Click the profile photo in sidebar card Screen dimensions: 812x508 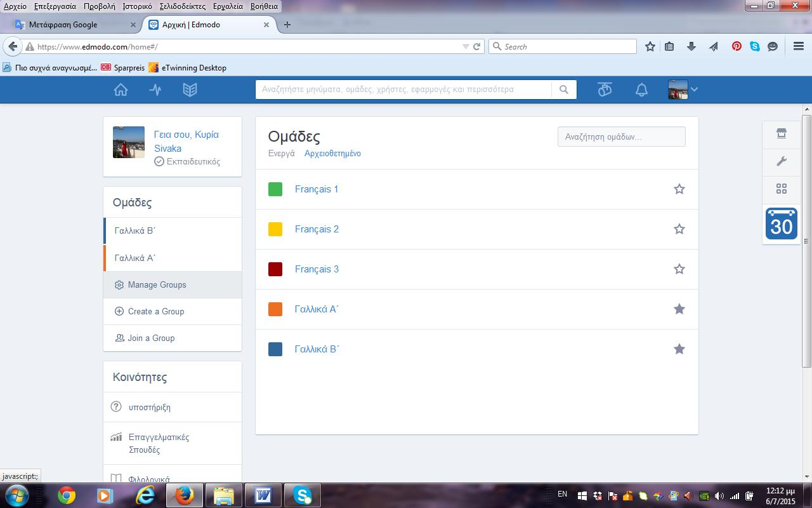click(129, 142)
